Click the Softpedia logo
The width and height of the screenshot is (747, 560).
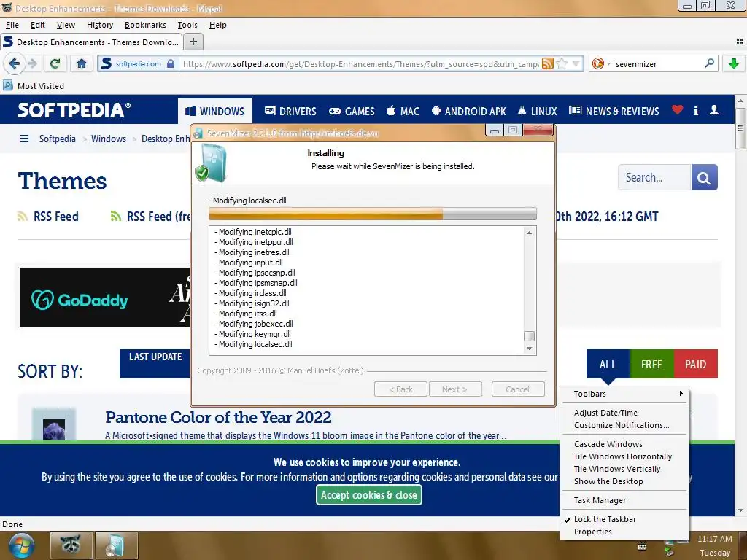coord(74,110)
